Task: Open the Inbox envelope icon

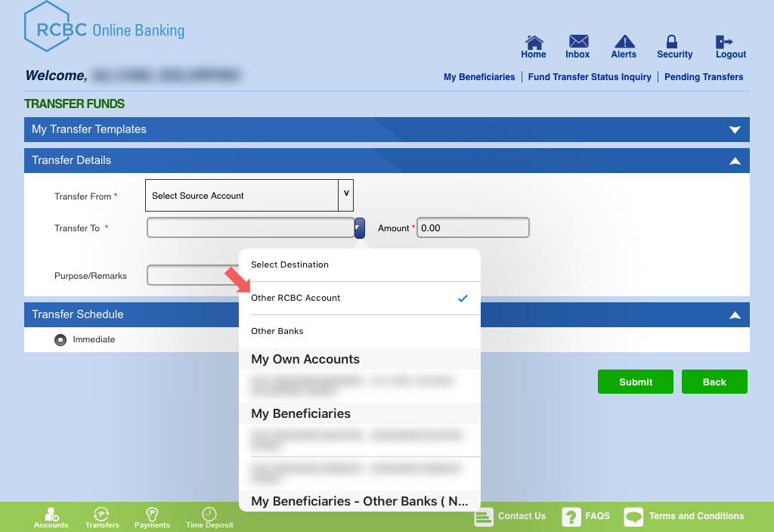Action: (578, 41)
